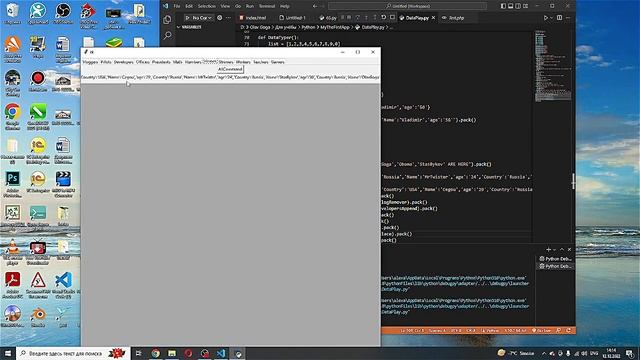
Task: Select the VLC media player desktop shortcut
Action: (13, 251)
